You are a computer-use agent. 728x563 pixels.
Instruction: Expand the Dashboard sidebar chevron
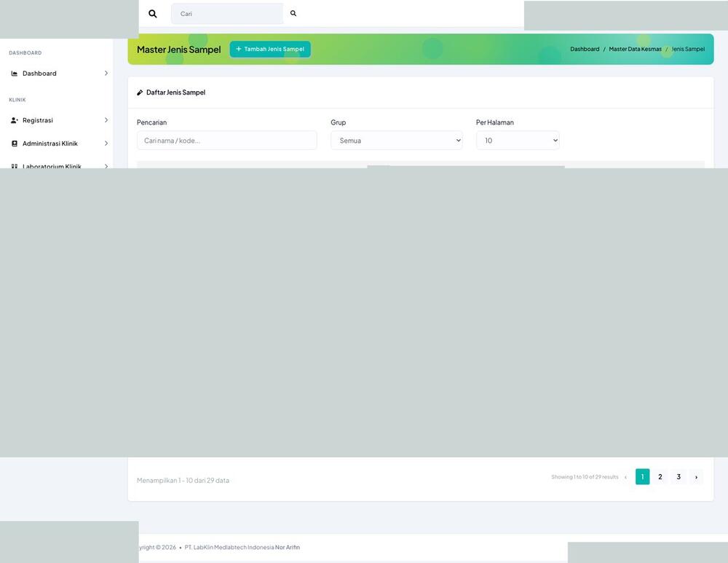point(106,74)
